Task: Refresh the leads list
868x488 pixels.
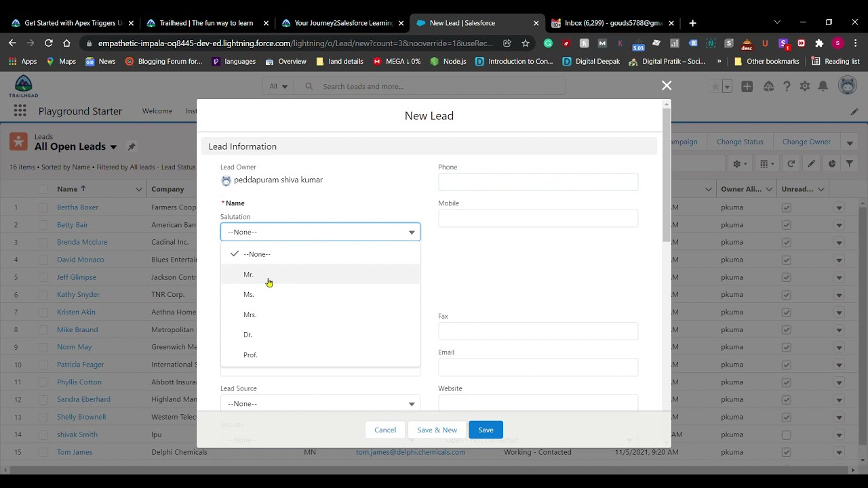Action: tap(791, 163)
